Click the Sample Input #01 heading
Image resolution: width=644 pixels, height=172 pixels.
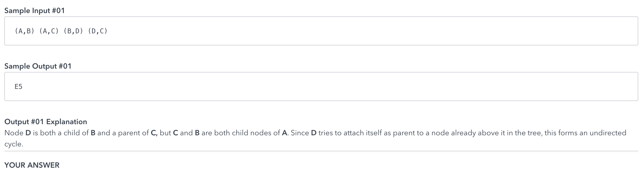pyautogui.click(x=34, y=11)
